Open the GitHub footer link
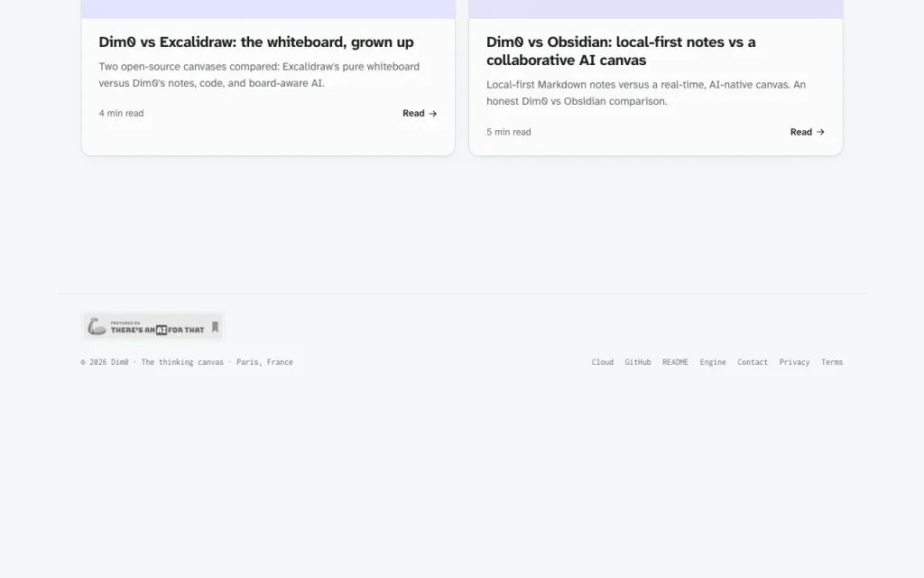Image resolution: width=924 pixels, height=578 pixels. 638,362
